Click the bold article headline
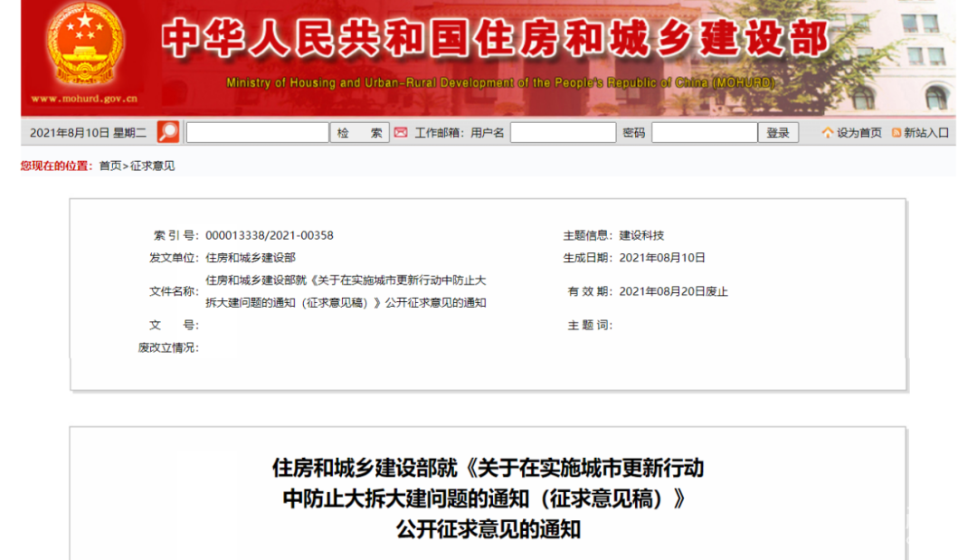Image resolution: width=977 pixels, height=560 pixels. pos(488,498)
